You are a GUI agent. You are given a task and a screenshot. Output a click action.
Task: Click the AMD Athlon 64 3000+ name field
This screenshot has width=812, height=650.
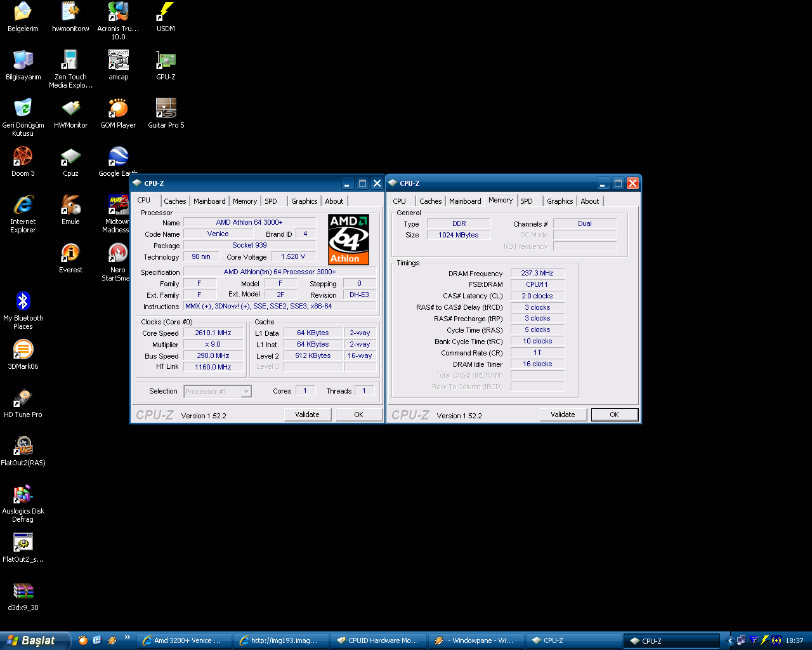tap(249, 222)
